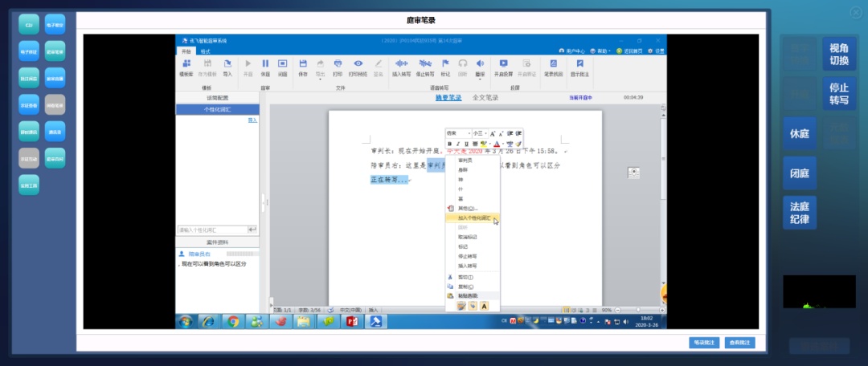Click the bold B icon in mini toolbar
This screenshot has width=868, height=366.
point(449,144)
